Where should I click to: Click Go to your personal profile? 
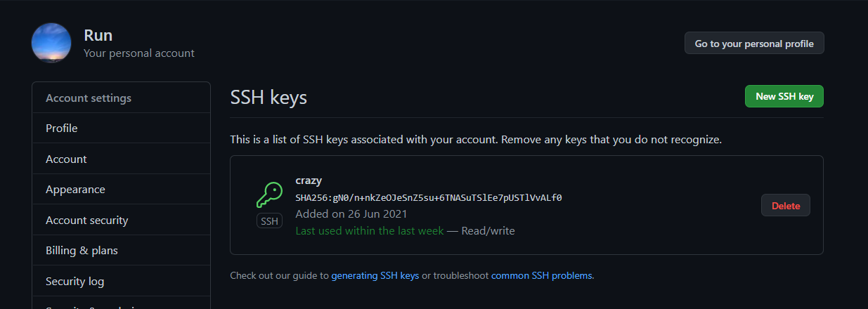tap(754, 43)
